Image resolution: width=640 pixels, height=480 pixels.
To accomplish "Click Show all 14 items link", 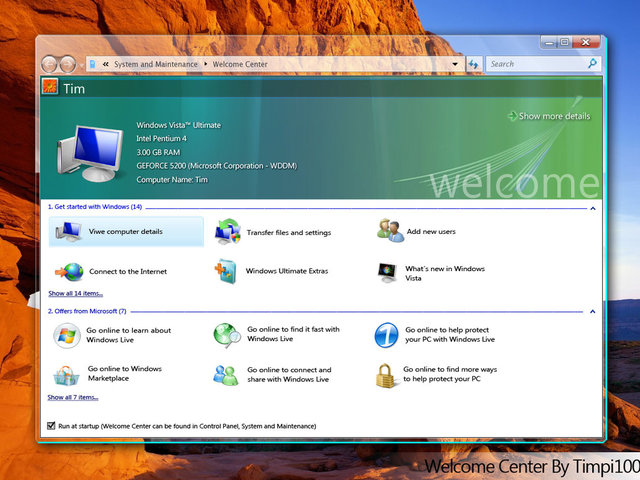I will [76, 293].
